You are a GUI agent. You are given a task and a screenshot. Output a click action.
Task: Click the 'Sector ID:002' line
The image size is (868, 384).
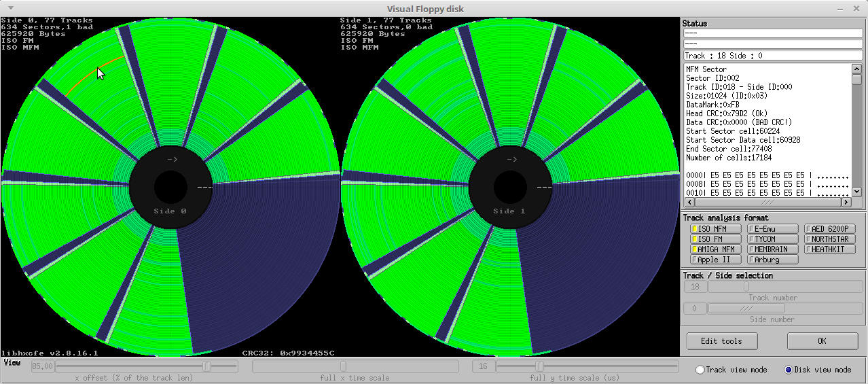[712, 78]
